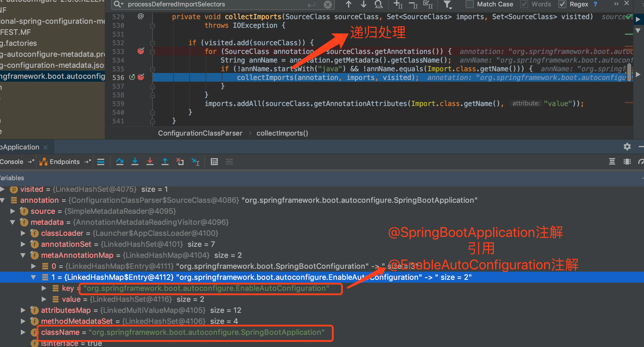Screen dimensions: 644x347
Task: Open debug panel settings gear
Action: [627, 147]
